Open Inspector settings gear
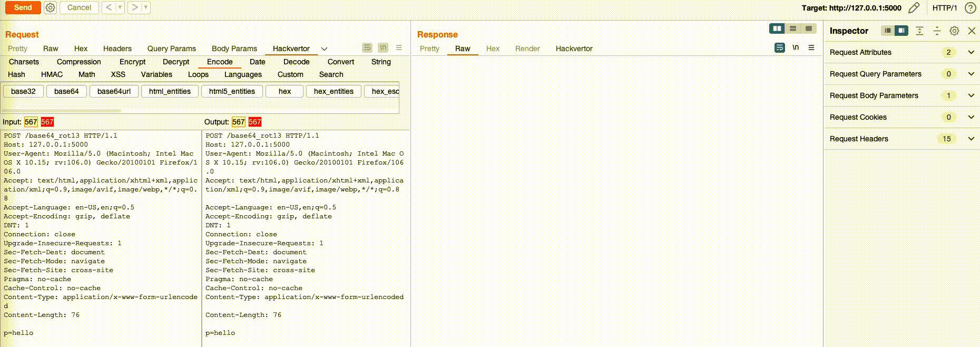Image resolution: width=980 pixels, height=347 pixels. click(954, 31)
